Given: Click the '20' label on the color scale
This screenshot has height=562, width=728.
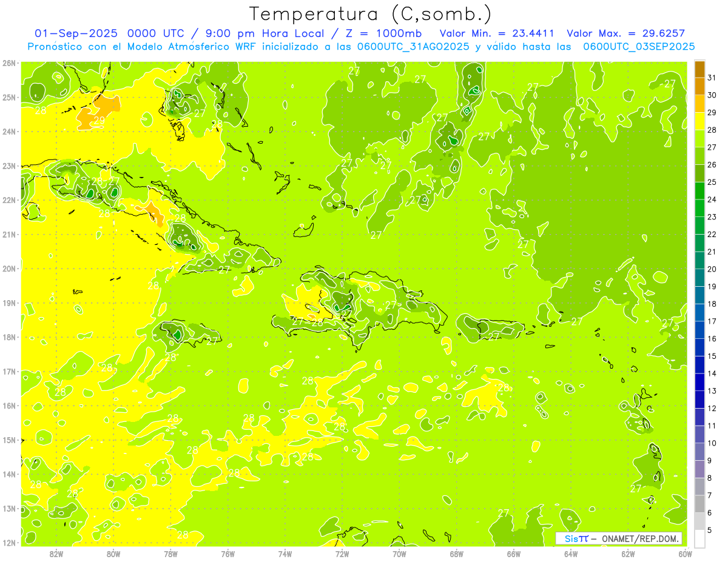Looking at the screenshot, I should 712,269.
